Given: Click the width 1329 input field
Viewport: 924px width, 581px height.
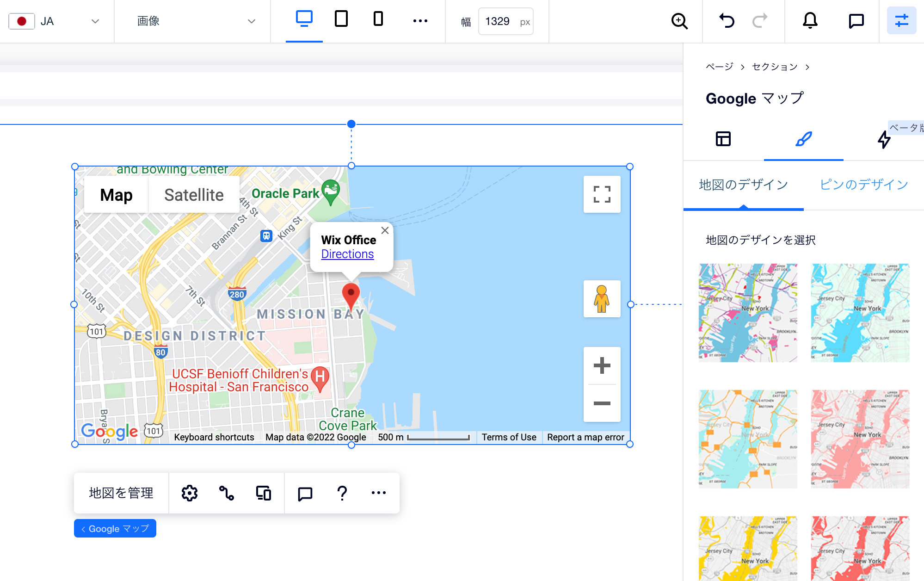Looking at the screenshot, I should pyautogui.click(x=506, y=21).
